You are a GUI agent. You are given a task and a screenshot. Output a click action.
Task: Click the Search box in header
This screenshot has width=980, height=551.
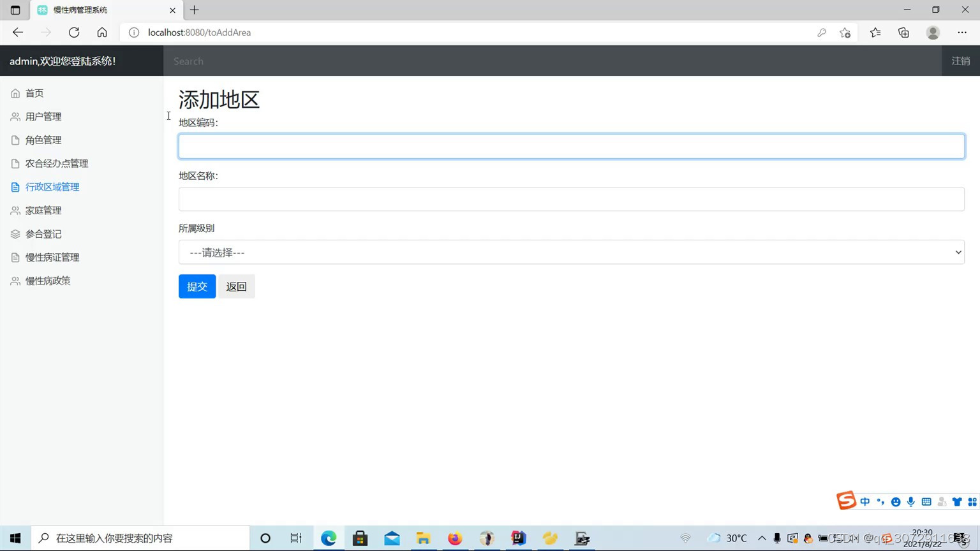pyautogui.click(x=553, y=61)
